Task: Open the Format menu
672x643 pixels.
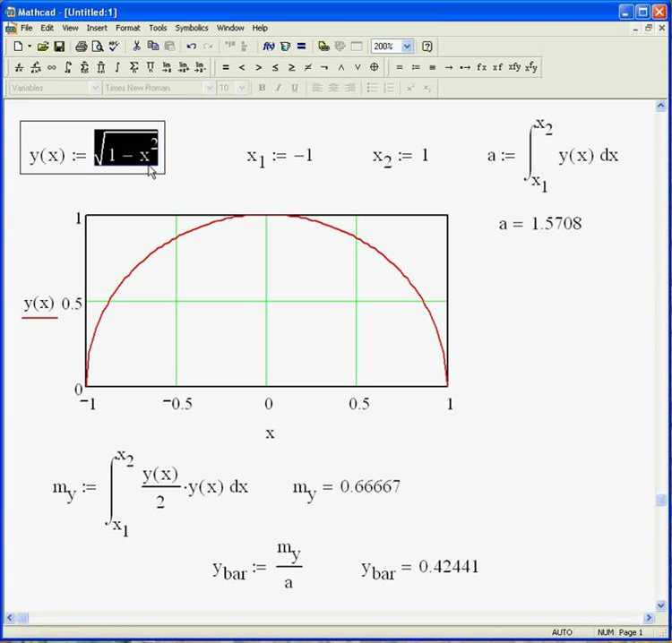Action: coord(128,28)
